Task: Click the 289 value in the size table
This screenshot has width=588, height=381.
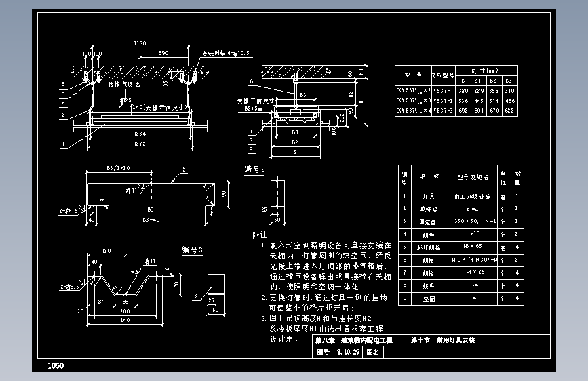Action: (x=479, y=91)
